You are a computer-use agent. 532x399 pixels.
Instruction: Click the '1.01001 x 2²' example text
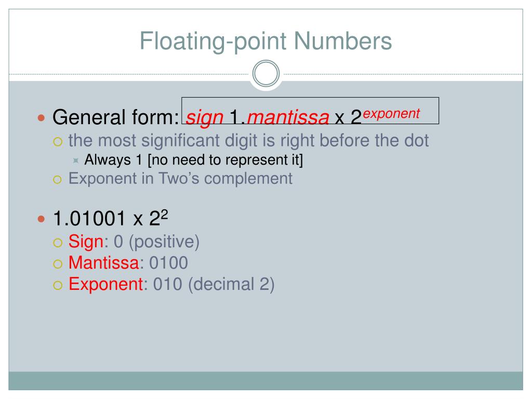coord(111,218)
